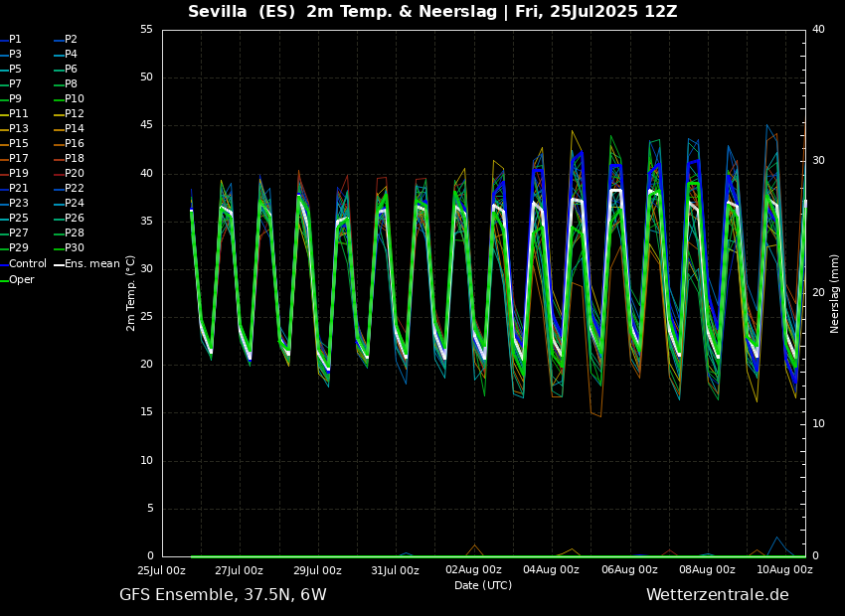This screenshot has height=616, width=845.
Task: Click the 55 tick on temperature axis
Action: [x=146, y=30]
